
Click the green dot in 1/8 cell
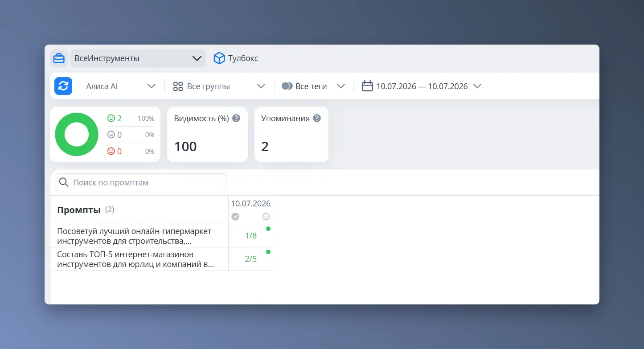pyautogui.click(x=268, y=229)
